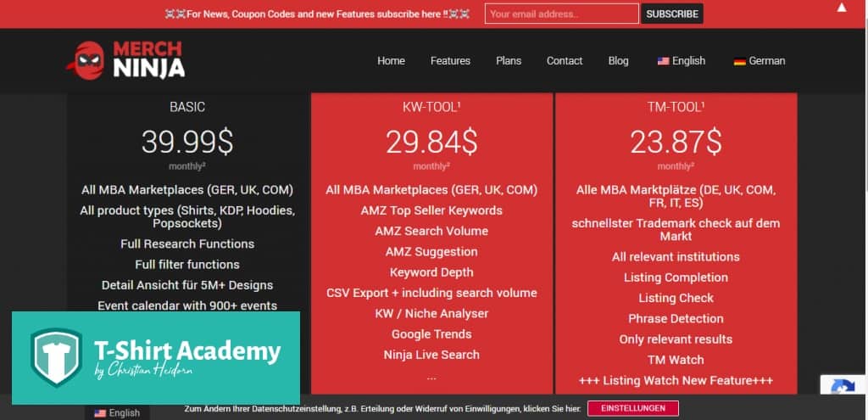The image size is (868, 420).
Task: Click the Google Trends feature
Action: pyautogui.click(x=431, y=334)
